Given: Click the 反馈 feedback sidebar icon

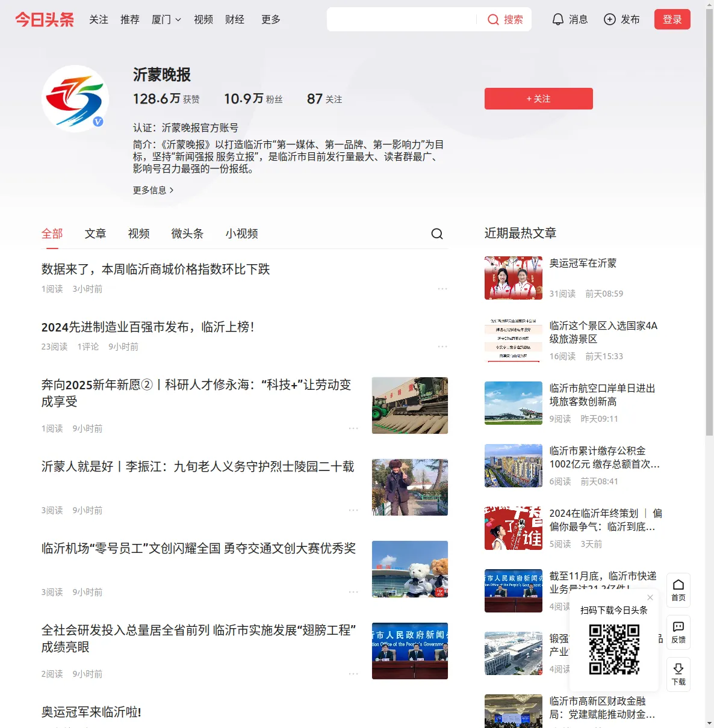Looking at the screenshot, I should coord(678,632).
